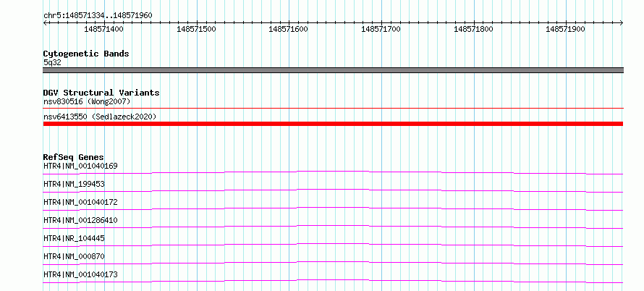Click the magenta intron line under HTR4|NM_001040169
644x291 pixels.
point(333,172)
